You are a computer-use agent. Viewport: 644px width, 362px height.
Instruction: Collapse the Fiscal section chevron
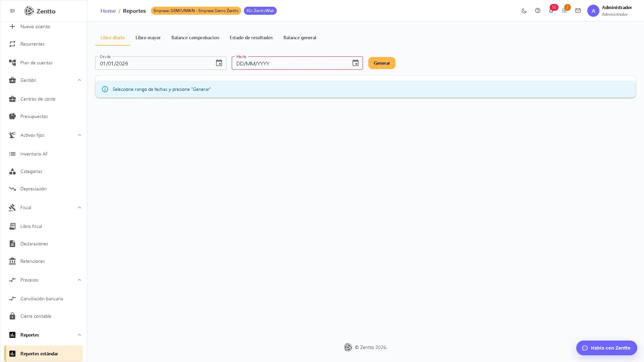79,207
